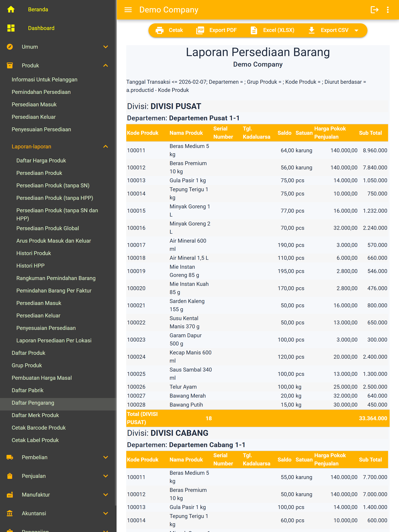
Task: Click the PDF icon in export bar
Action: point(200,30)
